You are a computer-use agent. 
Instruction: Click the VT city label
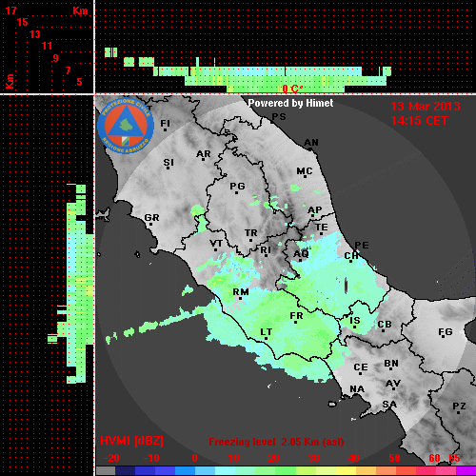click(x=216, y=244)
